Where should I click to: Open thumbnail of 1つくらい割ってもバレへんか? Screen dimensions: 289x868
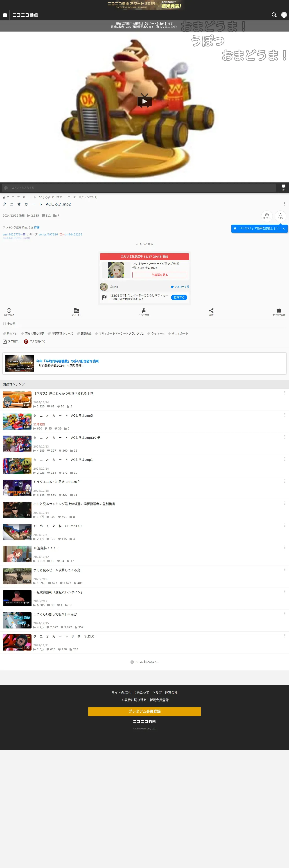[17, 620]
